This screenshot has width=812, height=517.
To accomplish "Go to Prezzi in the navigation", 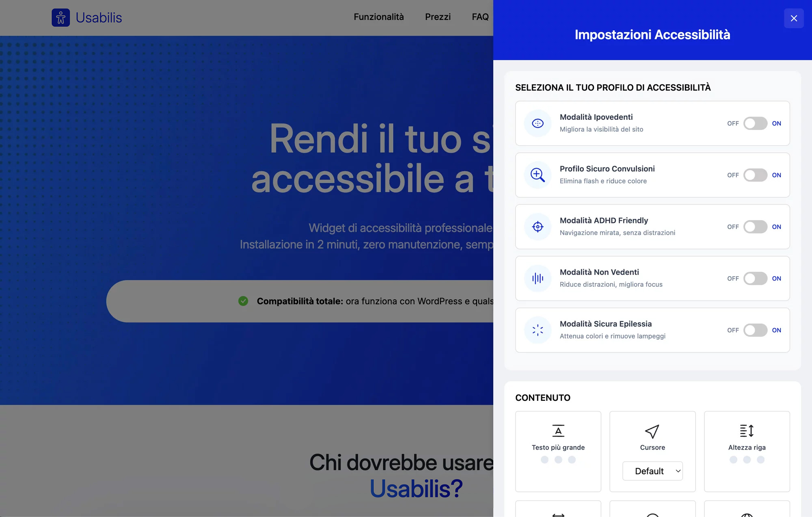I will point(438,17).
